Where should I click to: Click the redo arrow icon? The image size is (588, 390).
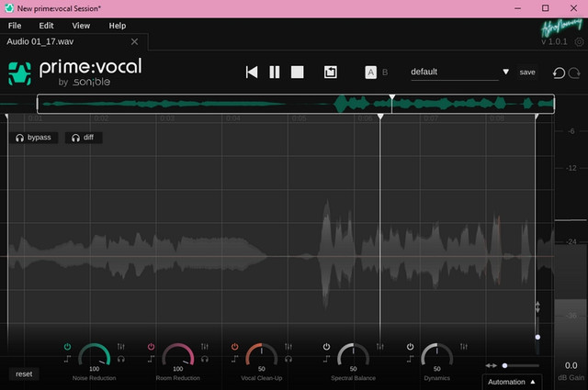(x=574, y=72)
